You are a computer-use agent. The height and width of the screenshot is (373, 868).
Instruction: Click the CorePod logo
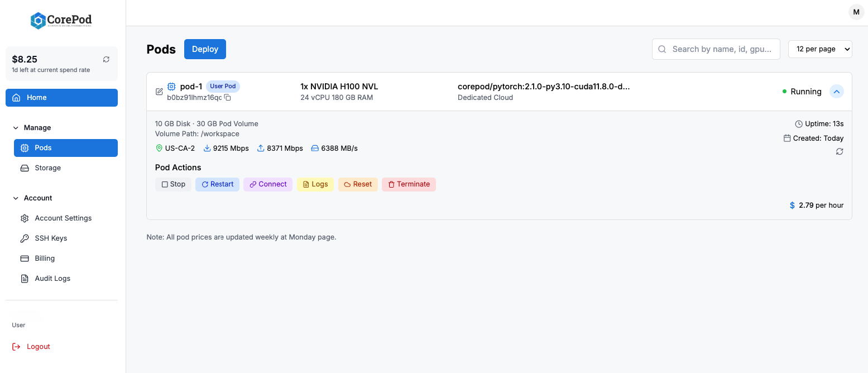tap(61, 21)
